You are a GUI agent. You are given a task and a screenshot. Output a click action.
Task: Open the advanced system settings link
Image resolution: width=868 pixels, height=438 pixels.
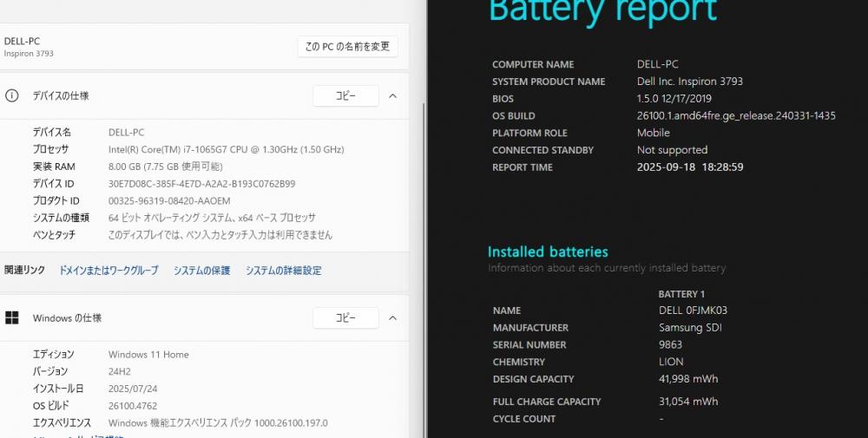pyautogui.click(x=284, y=271)
